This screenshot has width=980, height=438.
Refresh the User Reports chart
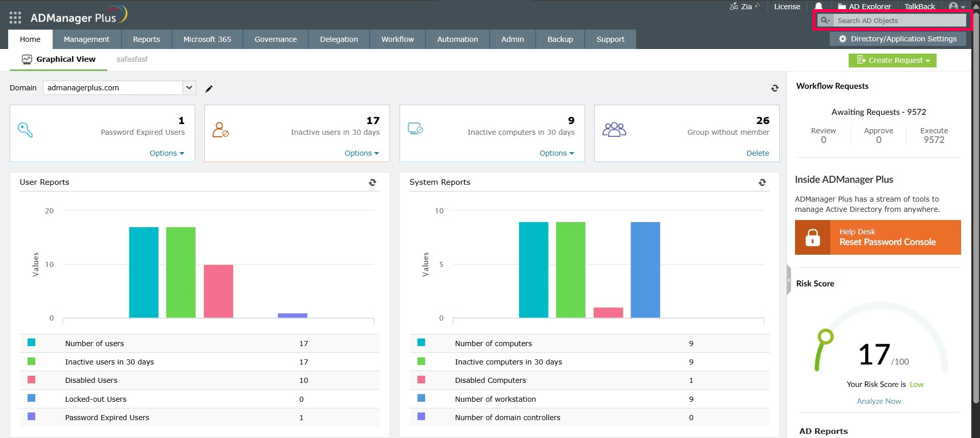(x=372, y=182)
